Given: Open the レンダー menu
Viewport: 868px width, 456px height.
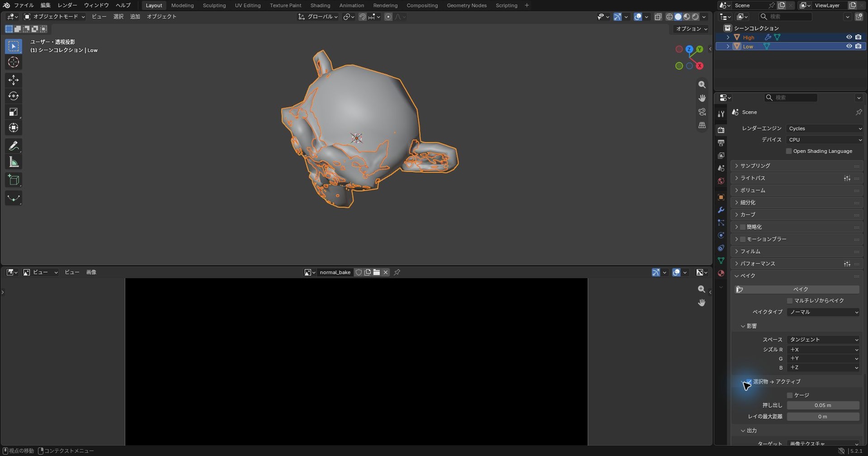Looking at the screenshot, I should click(x=67, y=5).
